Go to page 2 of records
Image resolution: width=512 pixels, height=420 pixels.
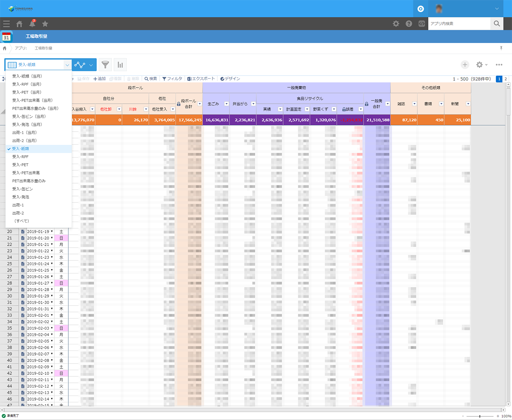pos(506,79)
